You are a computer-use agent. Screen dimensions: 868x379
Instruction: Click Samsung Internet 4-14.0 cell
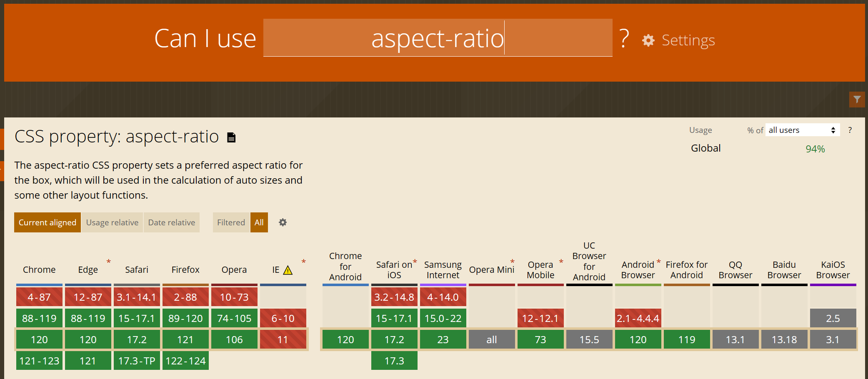coord(443,297)
